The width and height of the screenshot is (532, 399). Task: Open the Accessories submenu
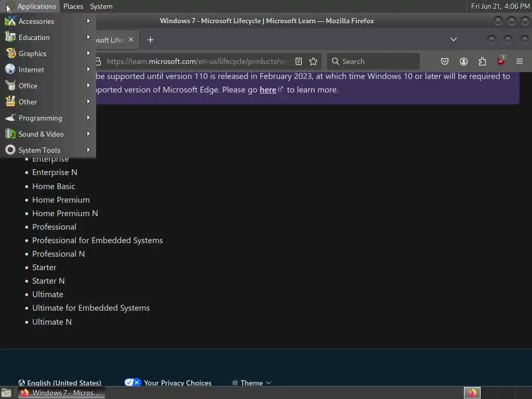[x=48, y=21]
